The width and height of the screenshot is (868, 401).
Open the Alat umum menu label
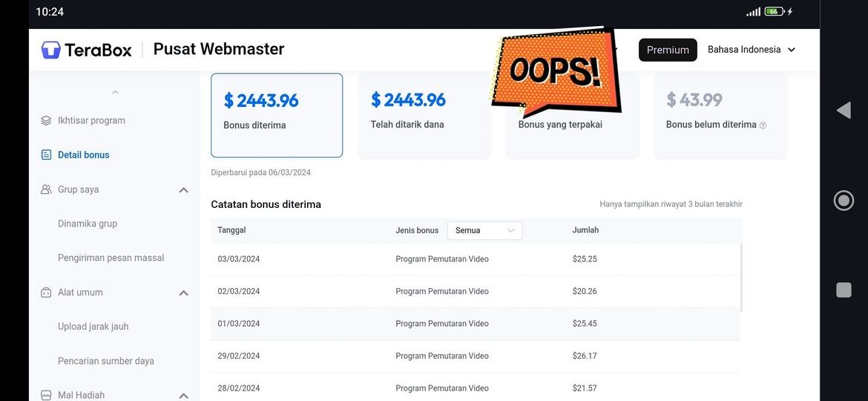click(80, 293)
